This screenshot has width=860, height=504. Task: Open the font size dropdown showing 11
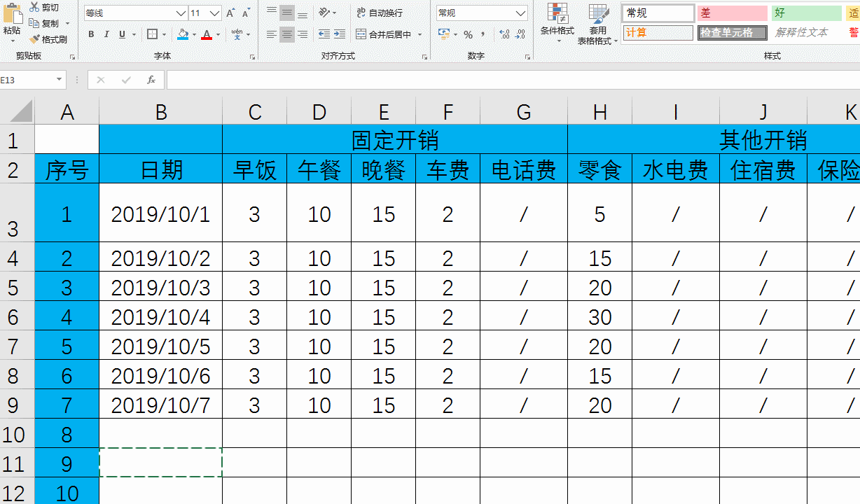(215, 13)
